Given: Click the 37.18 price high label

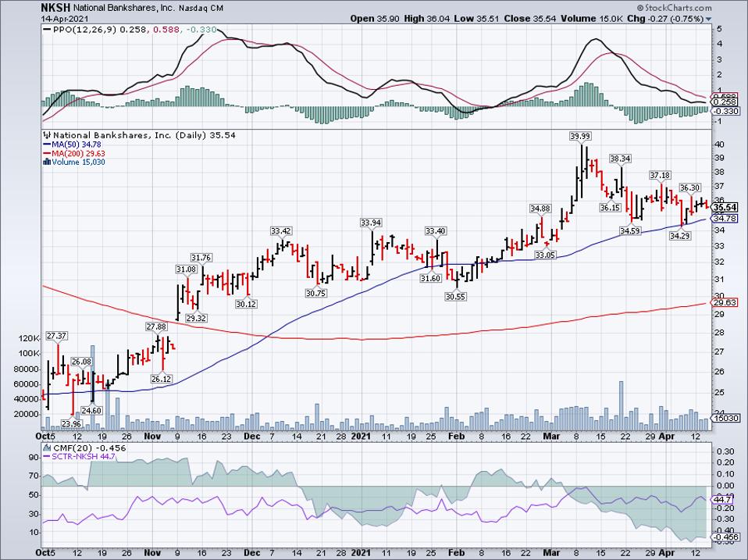Looking at the screenshot, I should (660, 176).
